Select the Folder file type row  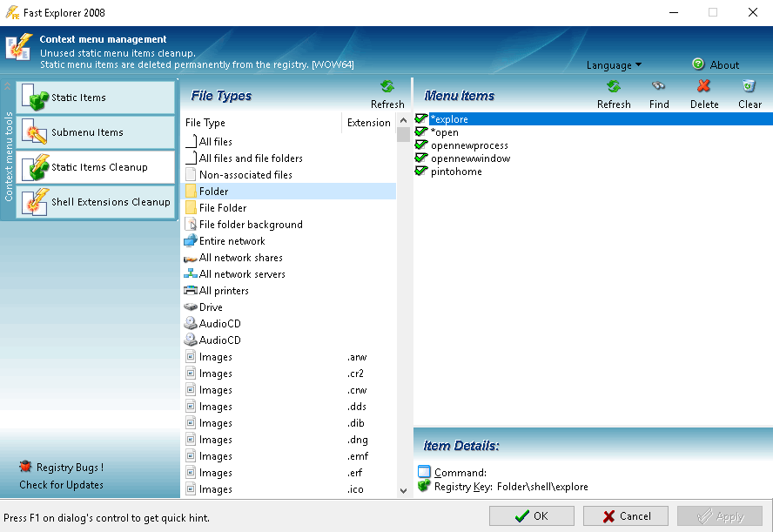288,192
